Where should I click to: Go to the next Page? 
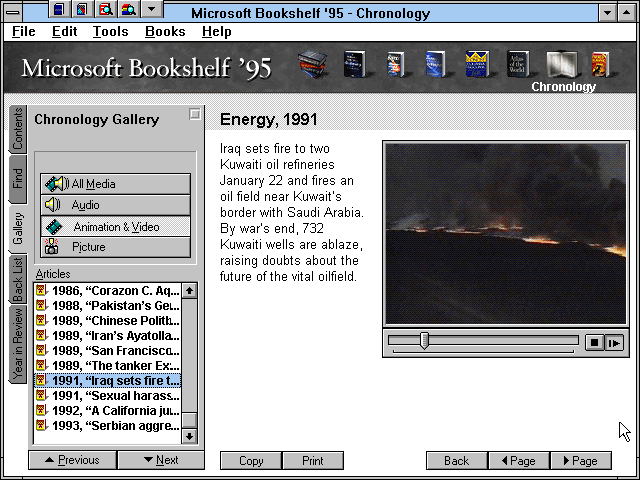point(581,460)
